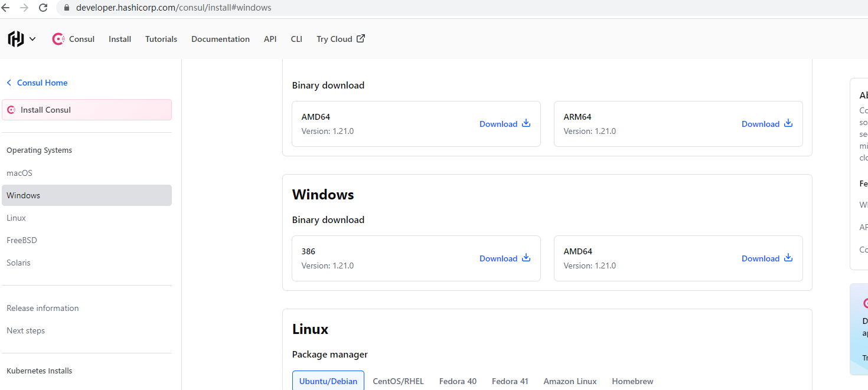Switch to the Fedora 40 tab

(458, 381)
